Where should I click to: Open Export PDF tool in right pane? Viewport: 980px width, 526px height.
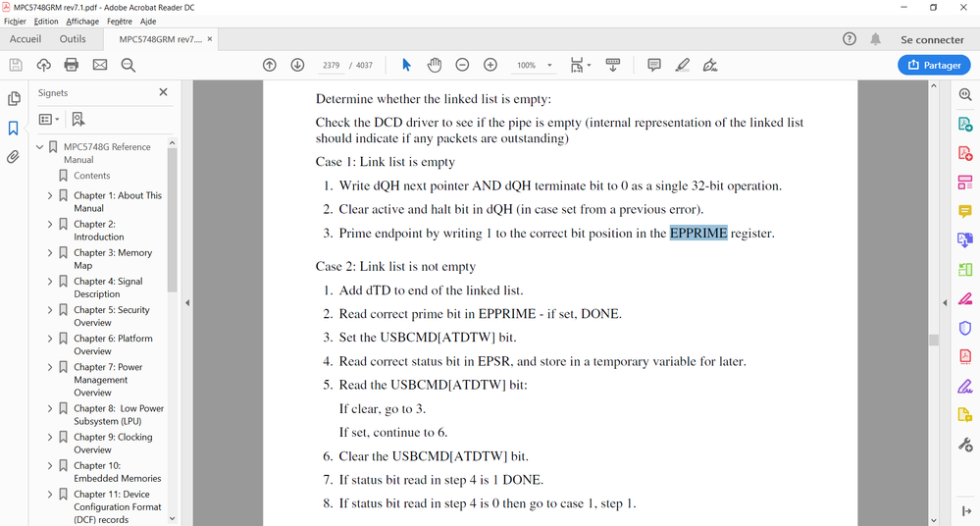tap(965, 124)
